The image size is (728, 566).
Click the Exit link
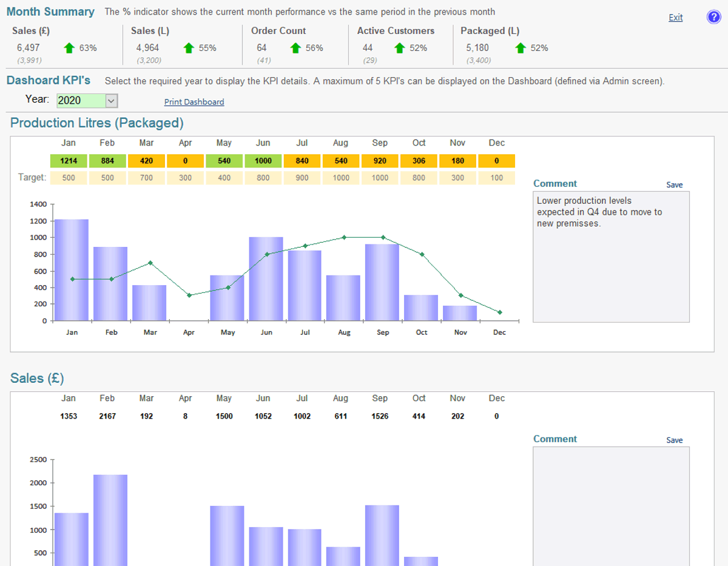675,18
